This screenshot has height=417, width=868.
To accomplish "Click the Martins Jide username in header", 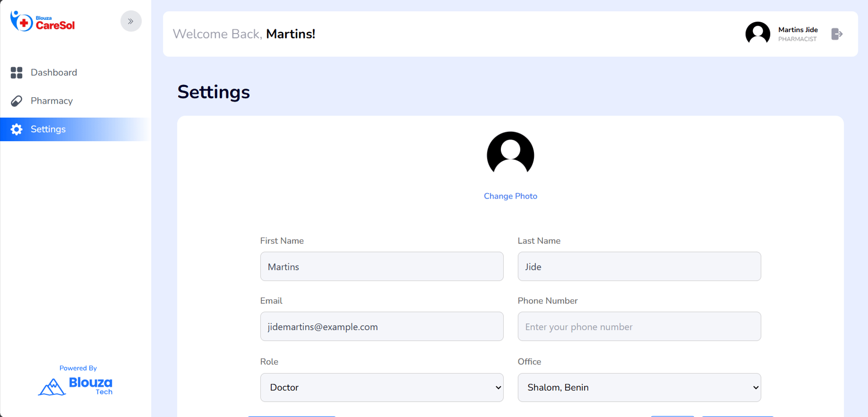I will coord(798,30).
